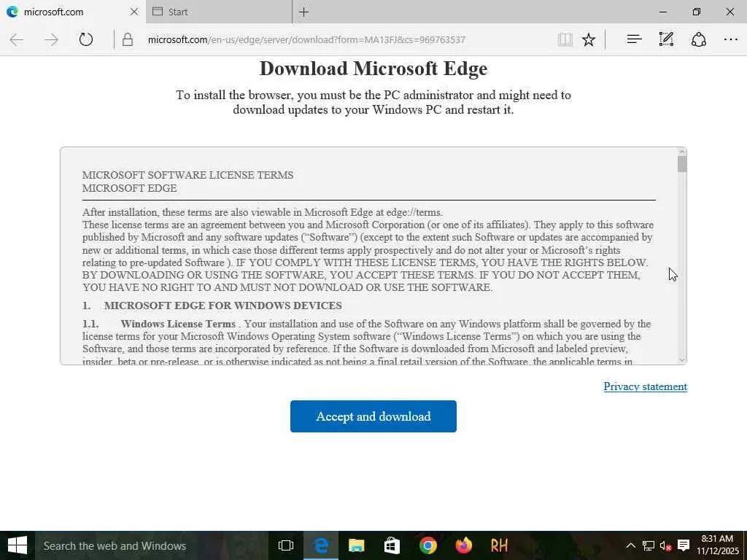Click the Download Microsoft Edge heading
747x560 pixels.
pyautogui.click(x=373, y=69)
